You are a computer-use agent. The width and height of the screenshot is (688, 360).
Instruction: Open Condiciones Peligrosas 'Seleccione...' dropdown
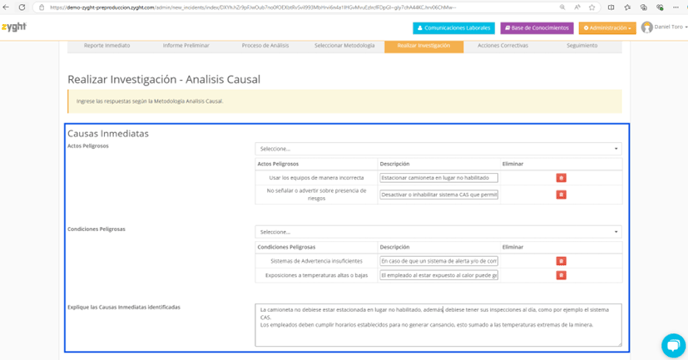click(x=438, y=232)
